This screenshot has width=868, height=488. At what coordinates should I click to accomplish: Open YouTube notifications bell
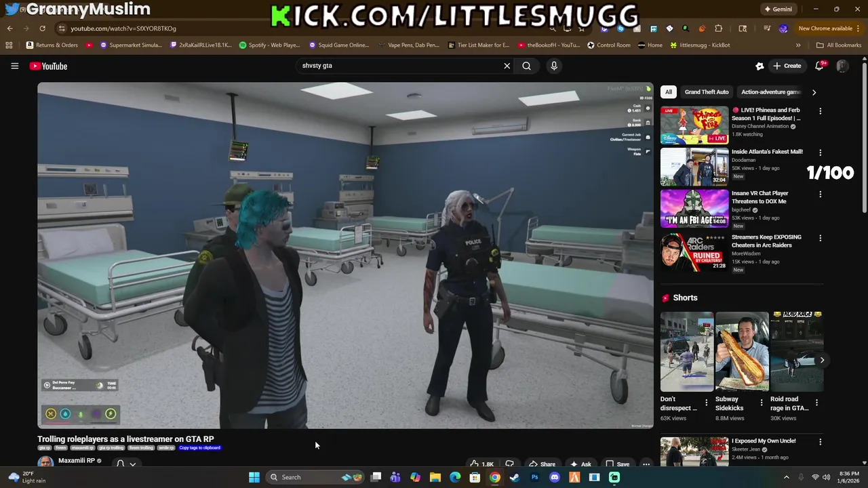819,66
